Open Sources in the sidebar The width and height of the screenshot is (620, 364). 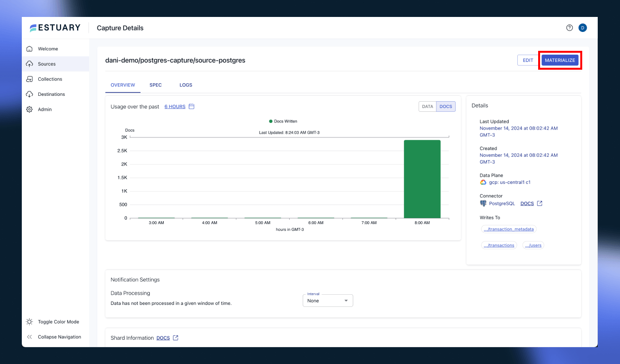coord(55,64)
